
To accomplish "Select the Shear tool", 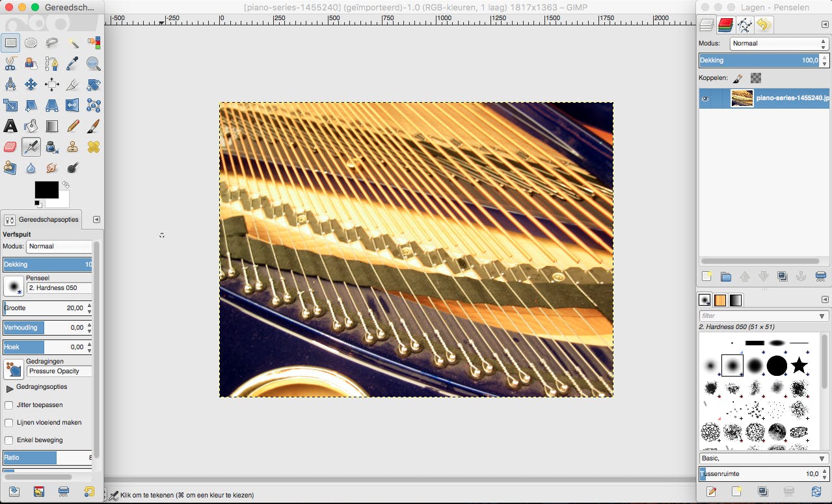I will point(31,105).
